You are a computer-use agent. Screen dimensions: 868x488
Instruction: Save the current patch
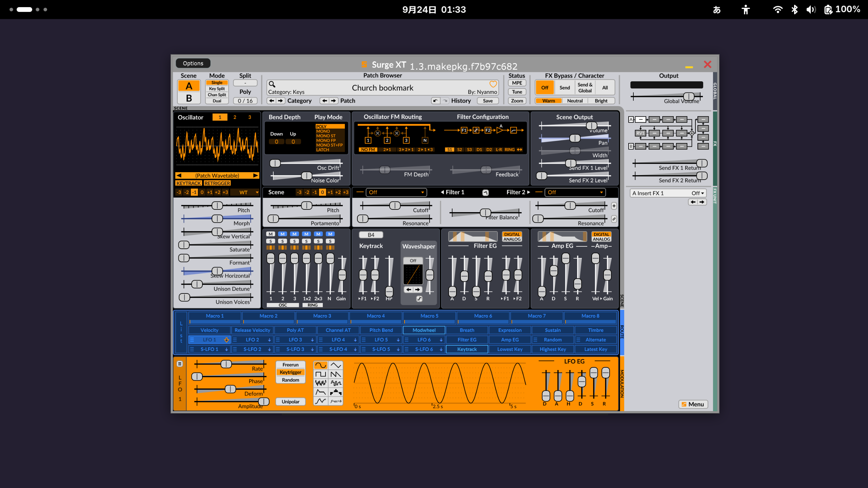coord(488,101)
